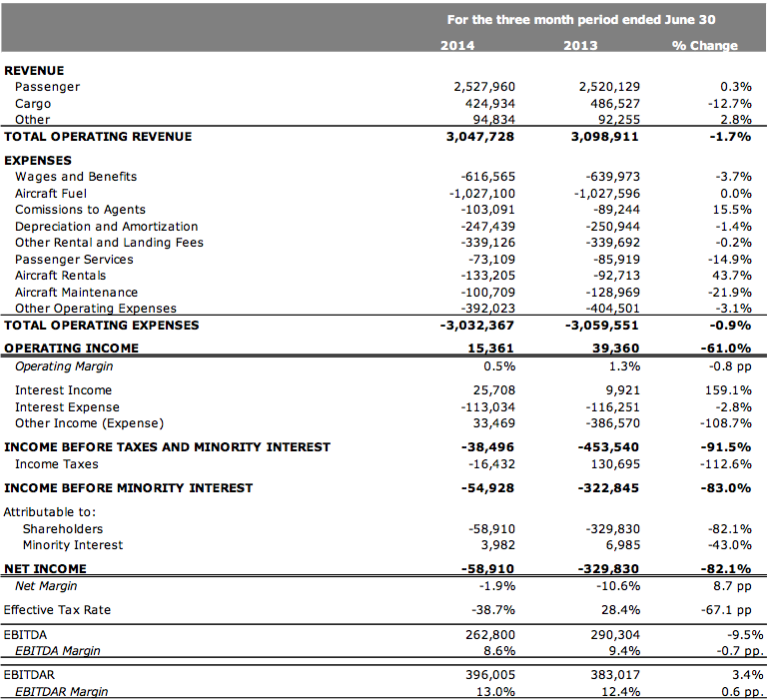The image size is (767, 700).
Task: Select EBITDAR 2014 value 396,005
Action: click(490, 675)
